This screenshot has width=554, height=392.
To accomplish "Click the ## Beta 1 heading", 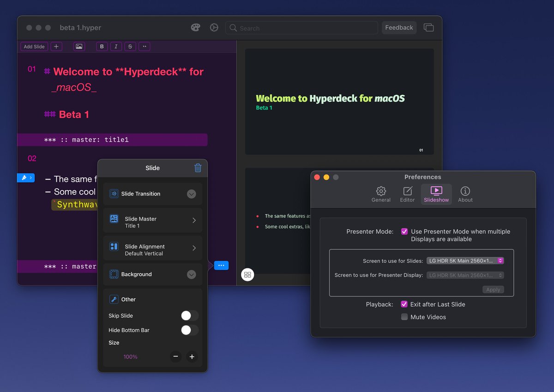I will pyautogui.click(x=66, y=114).
